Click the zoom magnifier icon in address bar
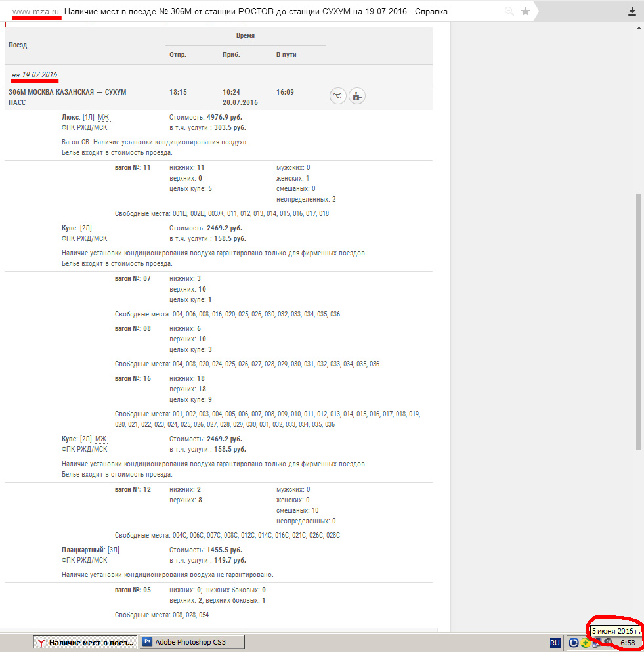This screenshot has height=652, width=644. (509, 11)
